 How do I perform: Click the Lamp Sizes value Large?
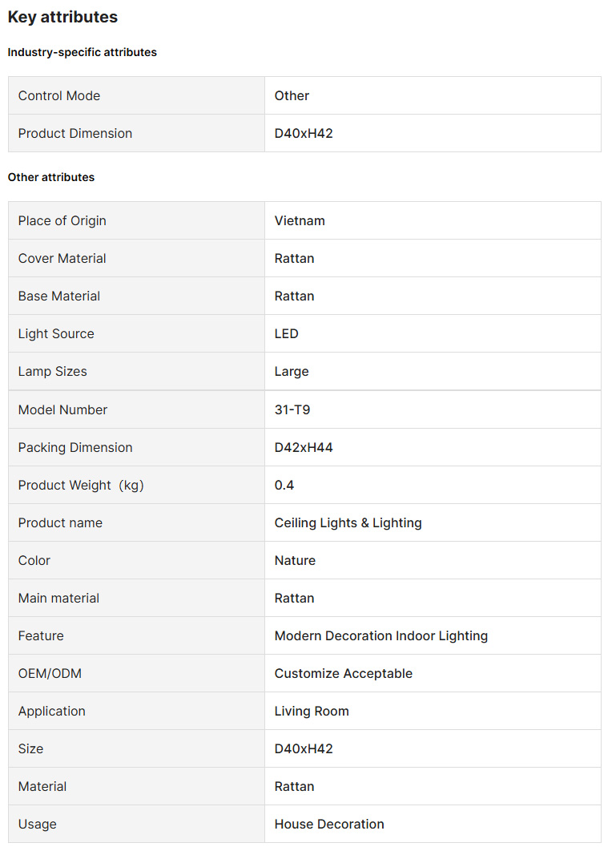tap(292, 371)
